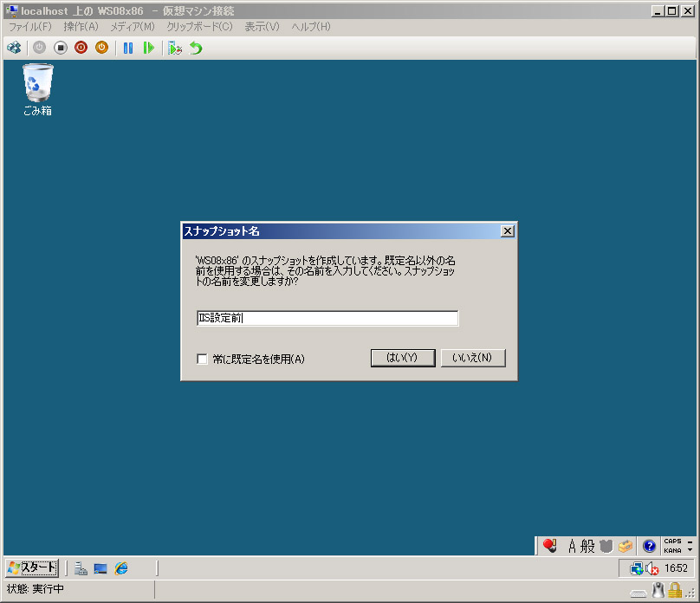Open the IME pad icon
The height and width of the screenshot is (603, 700).
tap(606, 546)
